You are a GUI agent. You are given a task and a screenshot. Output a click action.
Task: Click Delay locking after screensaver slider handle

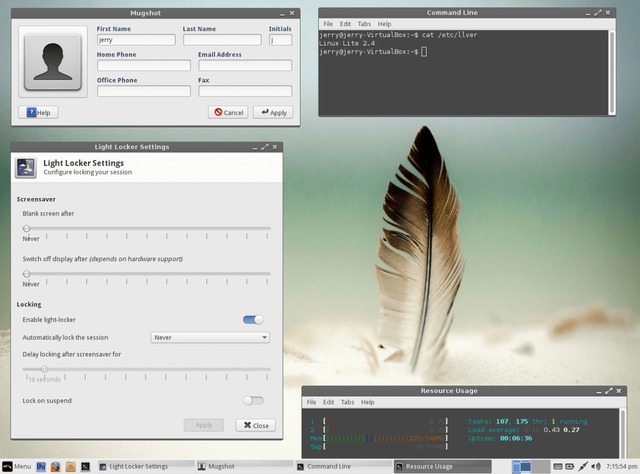tap(44, 369)
